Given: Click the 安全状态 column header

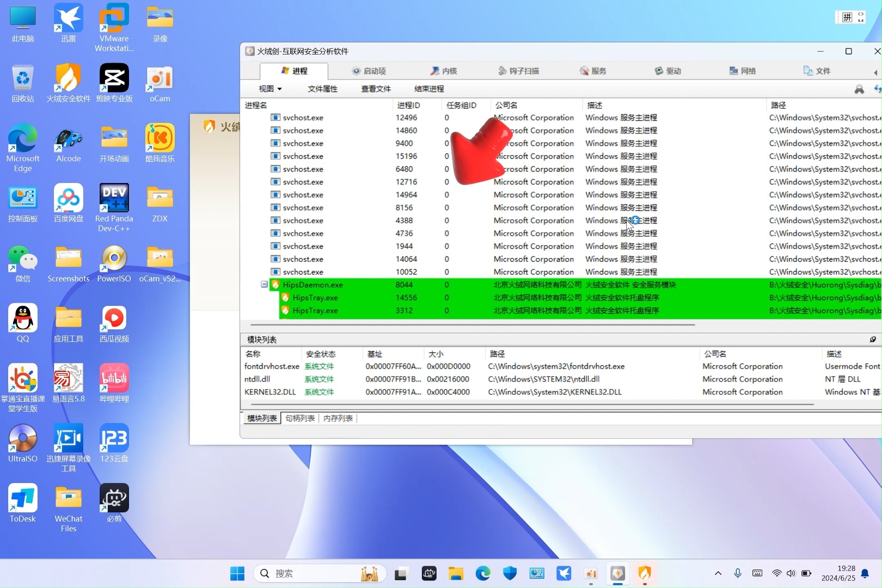Looking at the screenshot, I should [x=332, y=354].
